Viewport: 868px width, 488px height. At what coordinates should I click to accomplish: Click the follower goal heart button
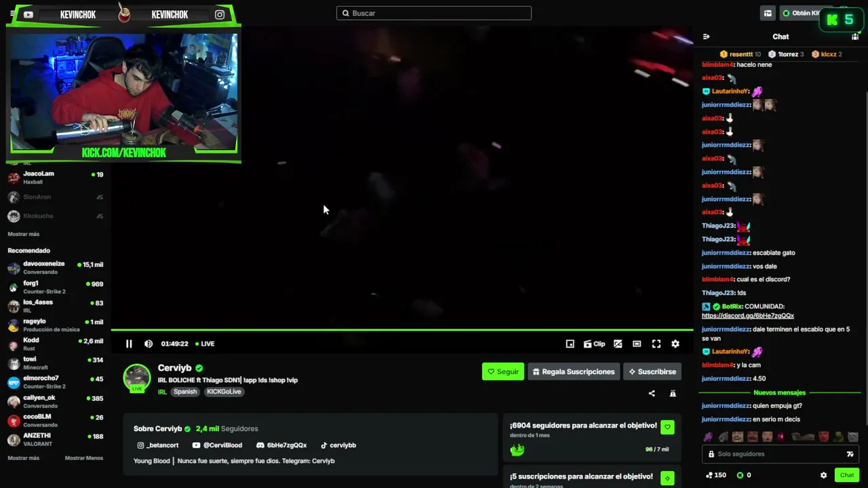pos(667,427)
